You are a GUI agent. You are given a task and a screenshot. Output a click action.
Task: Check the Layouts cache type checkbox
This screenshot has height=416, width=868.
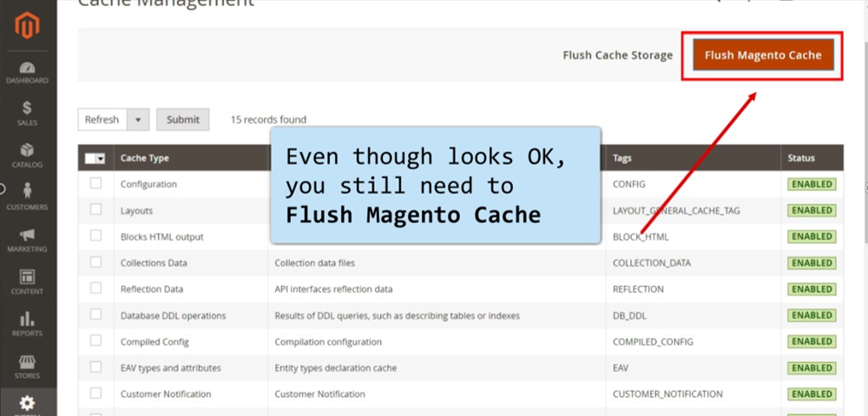(95, 209)
